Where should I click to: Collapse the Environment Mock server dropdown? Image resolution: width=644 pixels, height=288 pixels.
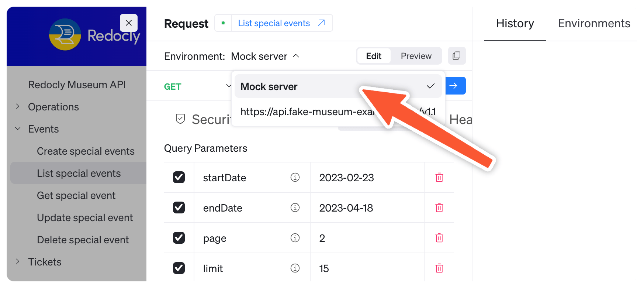[x=265, y=56]
